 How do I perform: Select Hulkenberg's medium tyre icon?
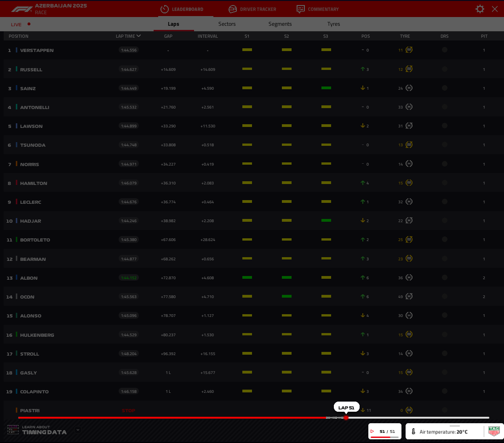[409, 334]
